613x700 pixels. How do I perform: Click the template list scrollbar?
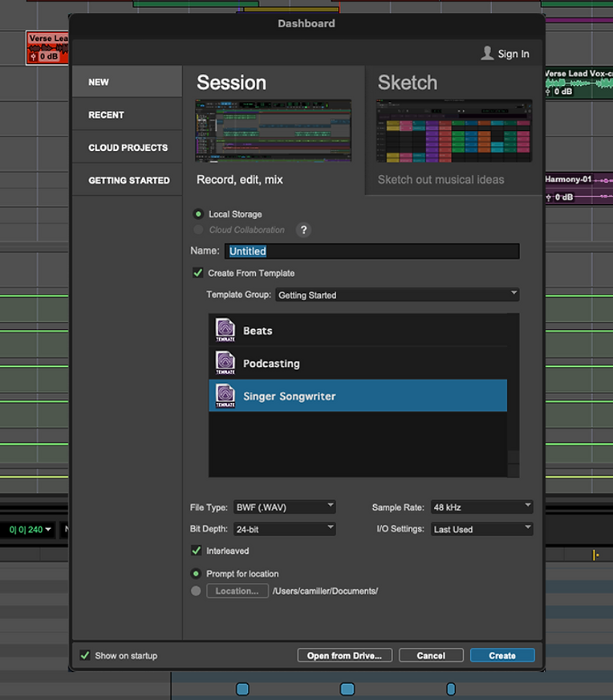513,395
